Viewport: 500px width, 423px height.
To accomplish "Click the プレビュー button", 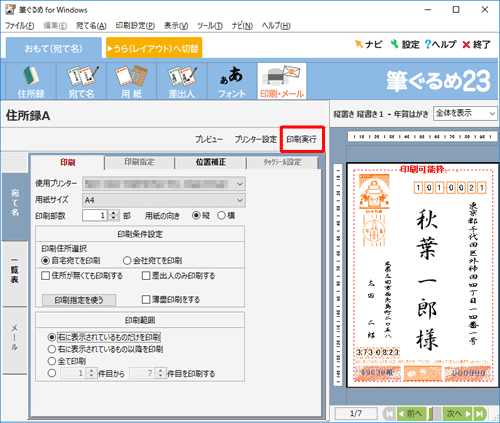I will pos(209,139).
